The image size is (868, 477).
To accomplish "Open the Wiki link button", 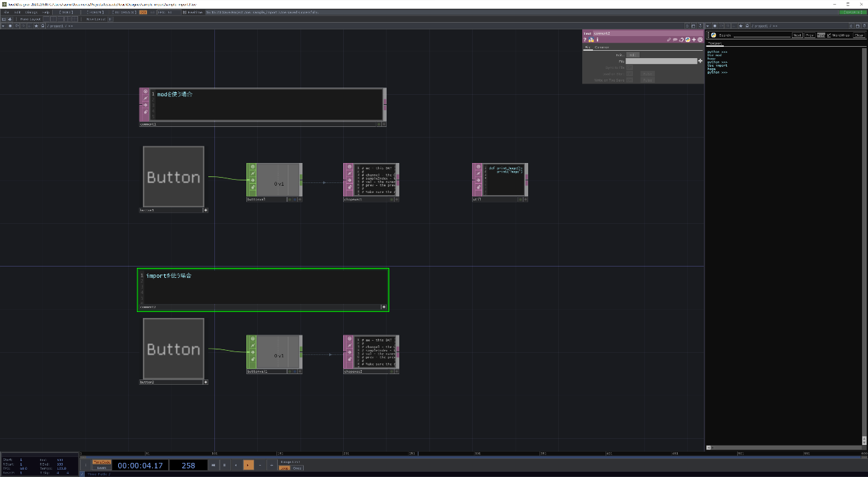I will [66, 12].
